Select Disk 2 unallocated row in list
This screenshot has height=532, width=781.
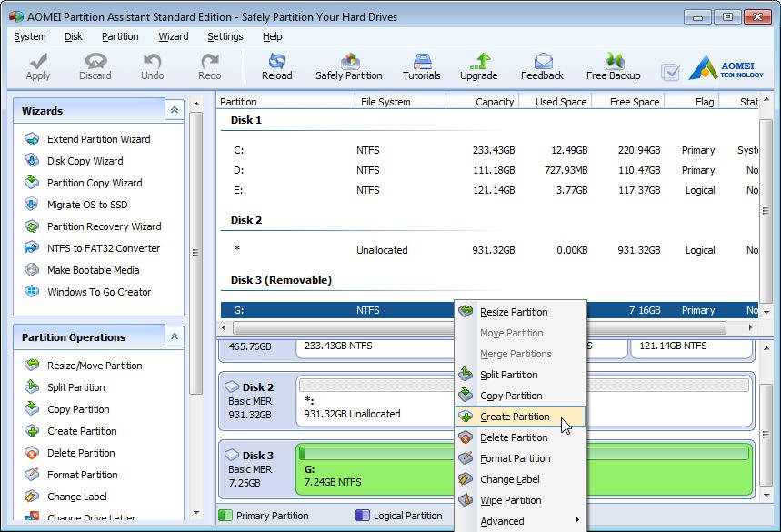(x=490, y=250)
